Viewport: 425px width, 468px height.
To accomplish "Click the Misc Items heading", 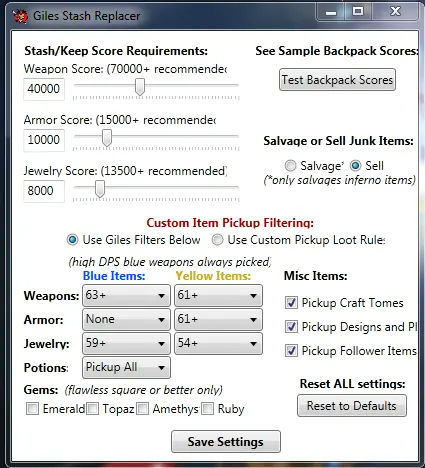I will 315,276.
